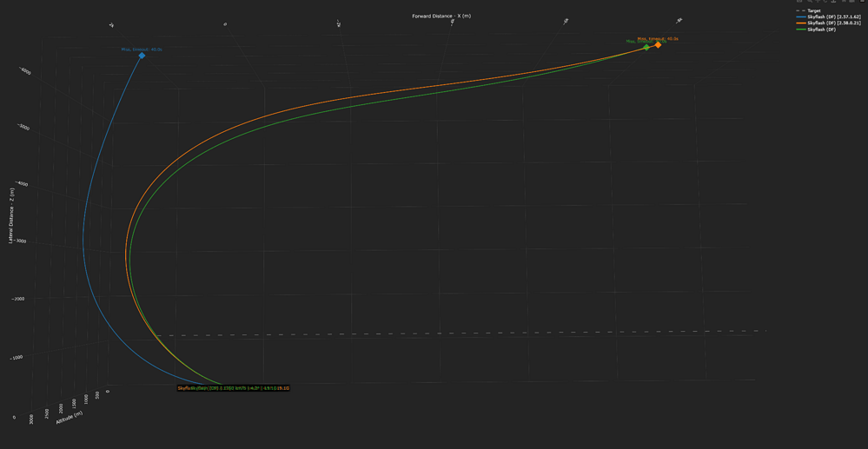Click the 500 altitude tick label

coord(97,394)
